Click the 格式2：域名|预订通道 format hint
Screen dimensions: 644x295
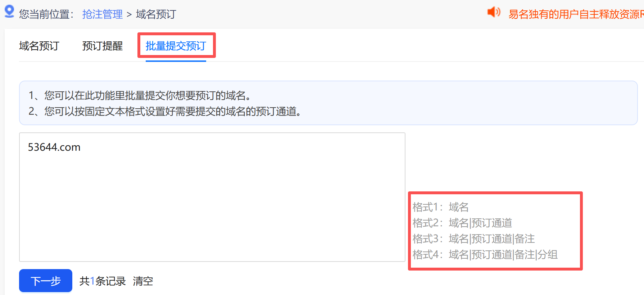[462, 223]
